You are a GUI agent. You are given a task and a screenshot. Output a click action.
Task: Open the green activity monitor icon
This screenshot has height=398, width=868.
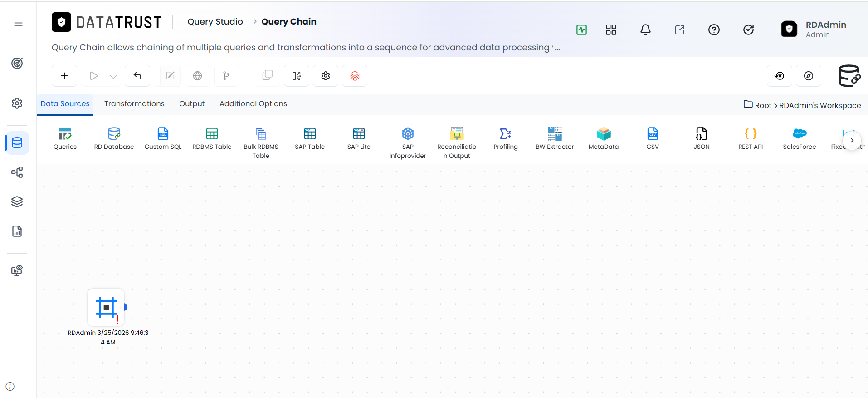point(581,30)
